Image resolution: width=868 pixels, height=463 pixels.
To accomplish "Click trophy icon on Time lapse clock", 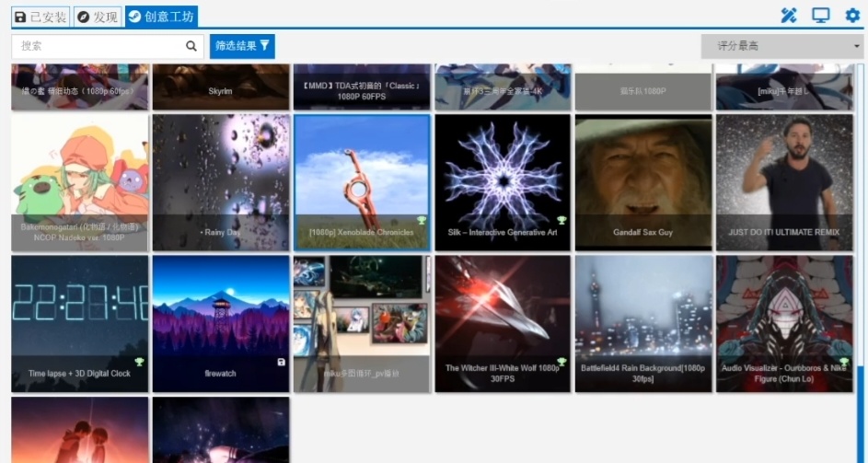I will coord(140,362).
